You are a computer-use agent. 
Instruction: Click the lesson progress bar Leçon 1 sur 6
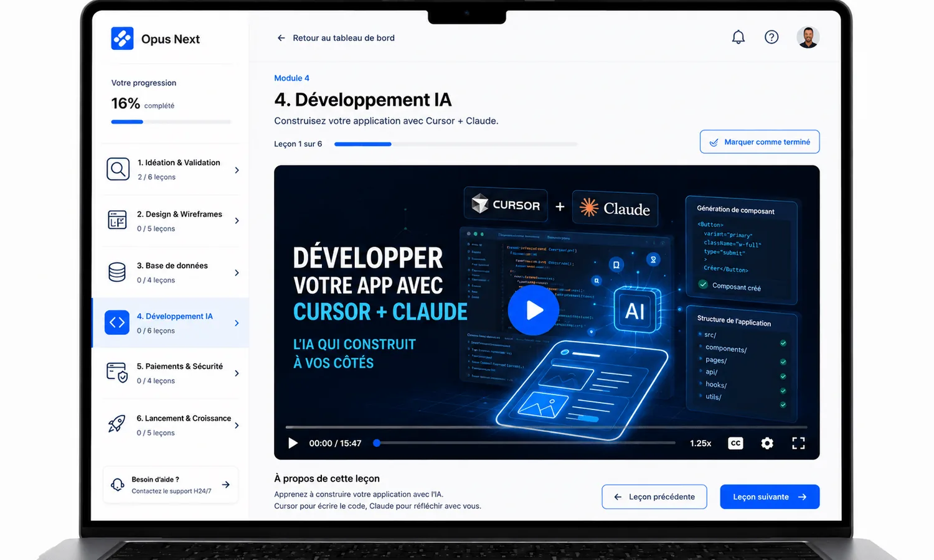[456, 144]
